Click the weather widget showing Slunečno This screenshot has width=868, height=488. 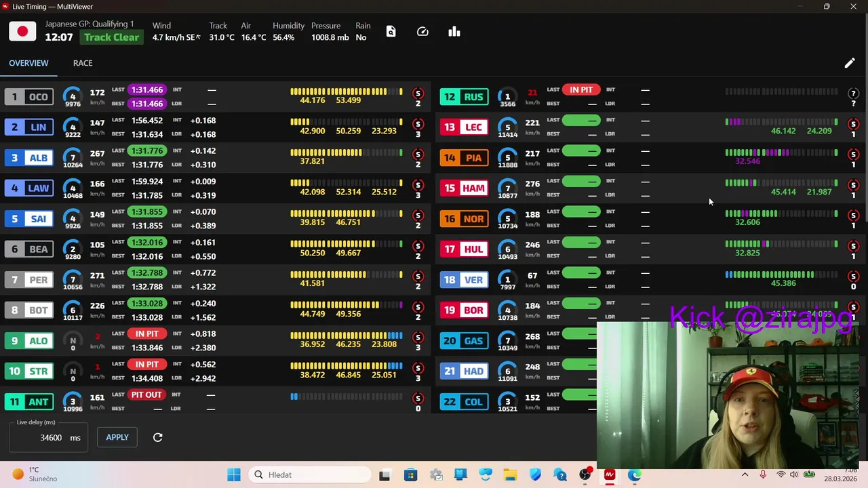pyautogui.click(x=35, y=474)
